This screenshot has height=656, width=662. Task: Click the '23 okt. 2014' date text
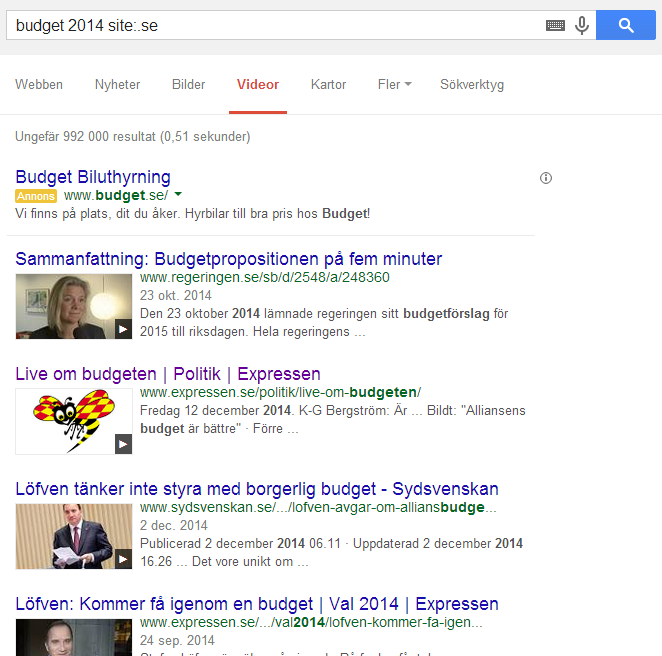click(x=176, y=295)
